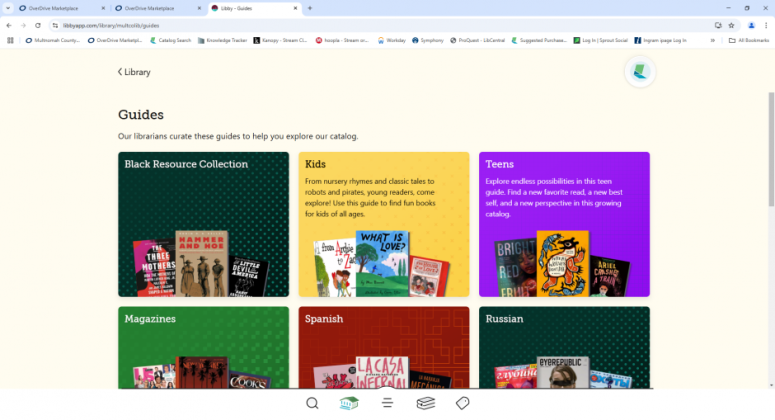Screen dimensions: 775x420
Task: Click 'Our librarians curate these guides' text
Action: pyautogui.click(x=238, y=136)
